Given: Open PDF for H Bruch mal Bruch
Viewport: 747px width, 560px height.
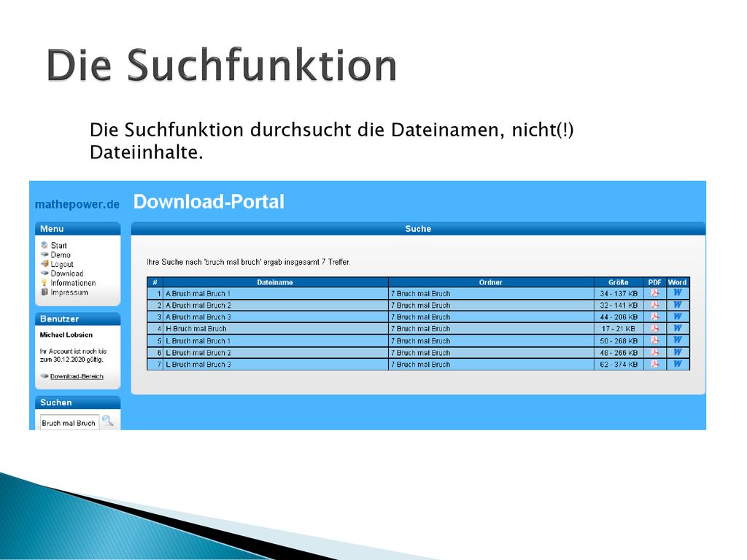Looking at the screenshot, I should 654,328.
